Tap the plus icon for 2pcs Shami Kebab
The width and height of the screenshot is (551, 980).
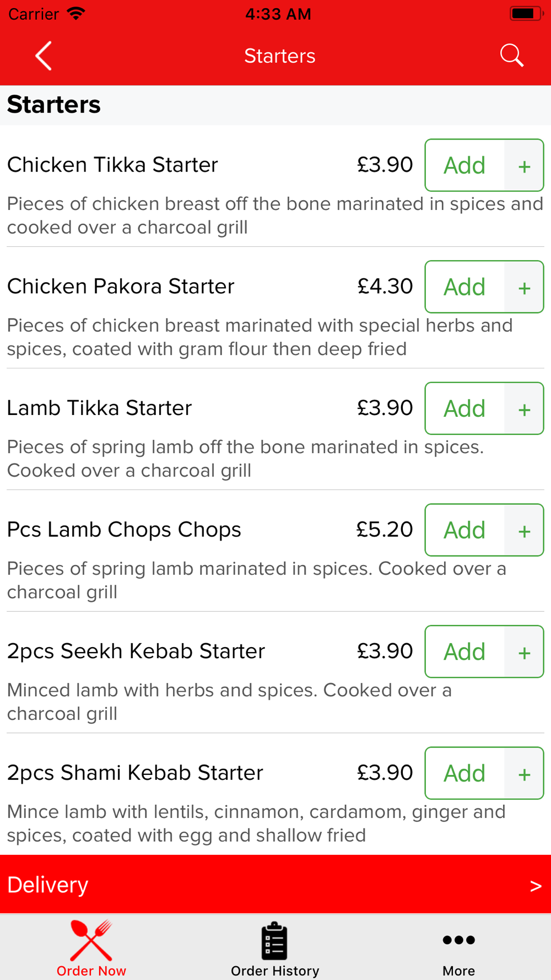click(524, 774)
